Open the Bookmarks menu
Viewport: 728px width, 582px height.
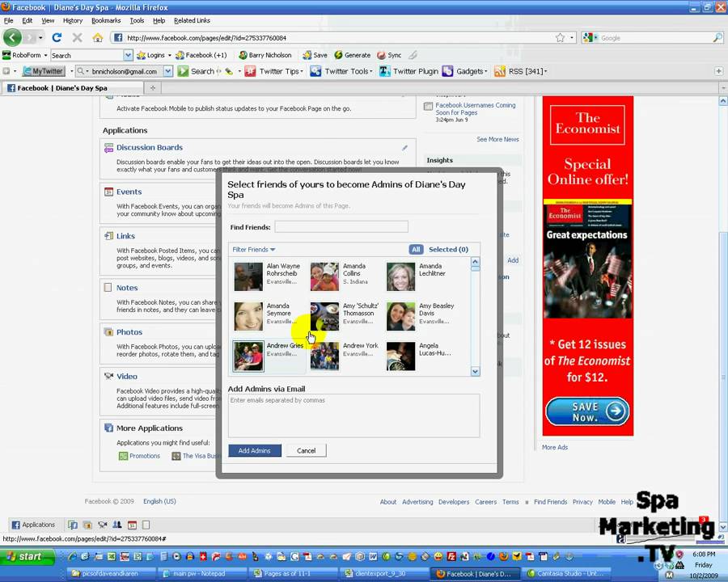pyautogui.click(x=106, y=20)
